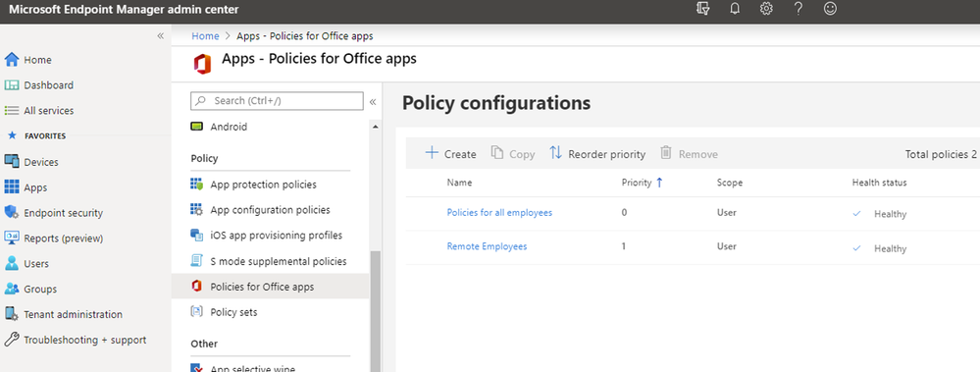Click Create policy button
This screenshot has height=372, width=980.
tap(450, 154)
